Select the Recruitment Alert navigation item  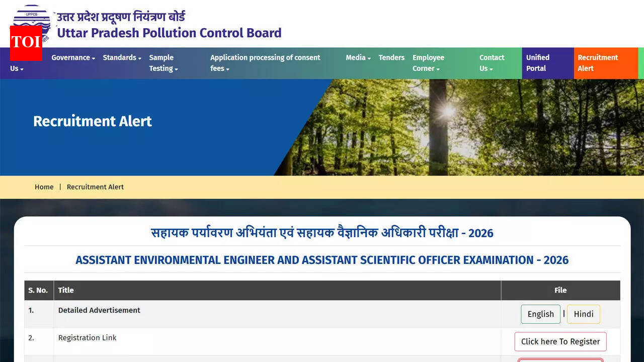[598, 63]
